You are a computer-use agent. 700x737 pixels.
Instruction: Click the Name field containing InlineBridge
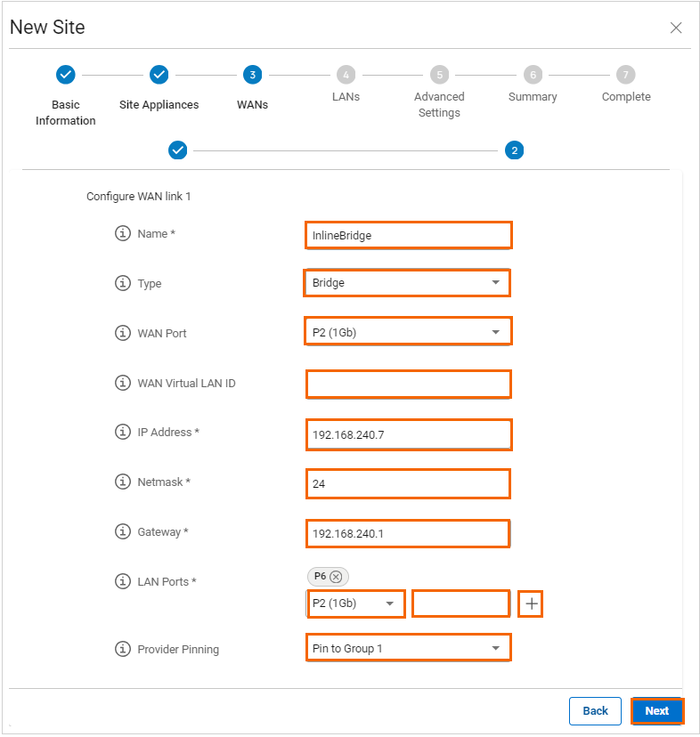pyautogui.click(x=407, y=235)
